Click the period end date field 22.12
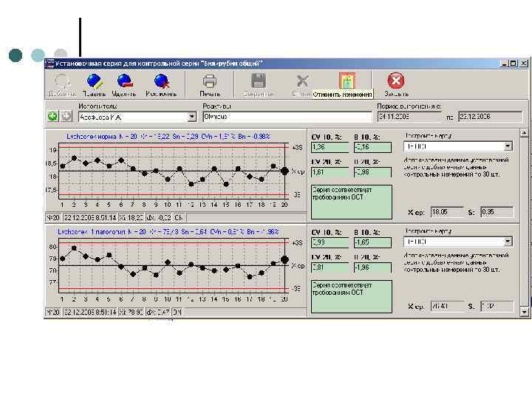 tap(491, 117)
